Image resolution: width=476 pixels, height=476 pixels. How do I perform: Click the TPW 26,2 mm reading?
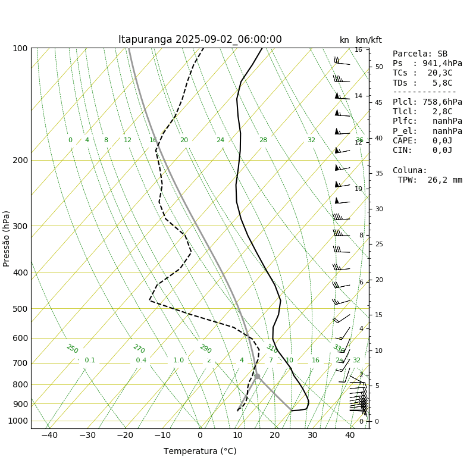[x=430, y=180]
